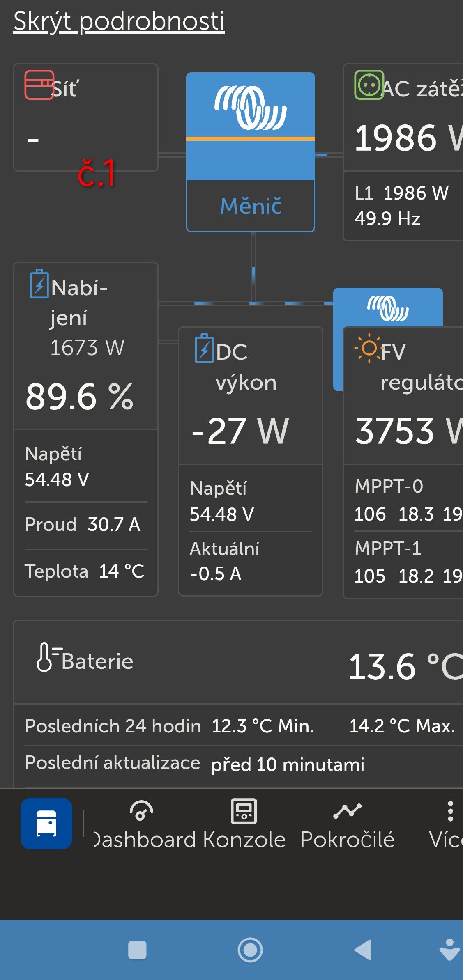Tap the battery charging icon beside Nabíjení
Screen dimensions: 463x980
pos(39,284)
